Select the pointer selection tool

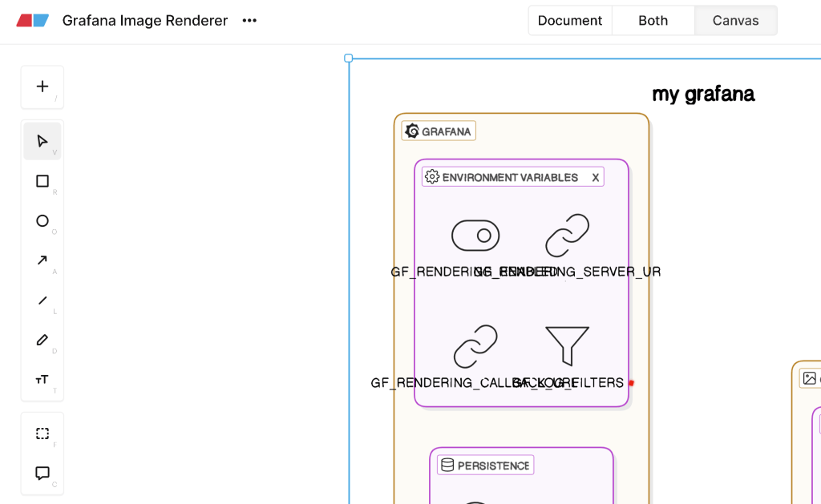click(42, 141)
